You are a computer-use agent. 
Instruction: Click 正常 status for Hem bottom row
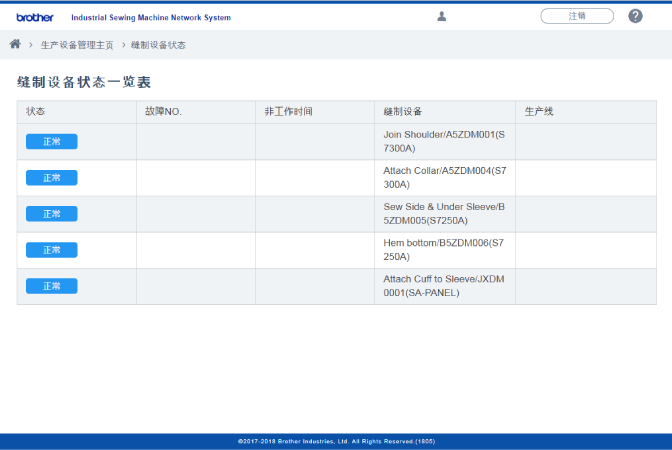51,250
